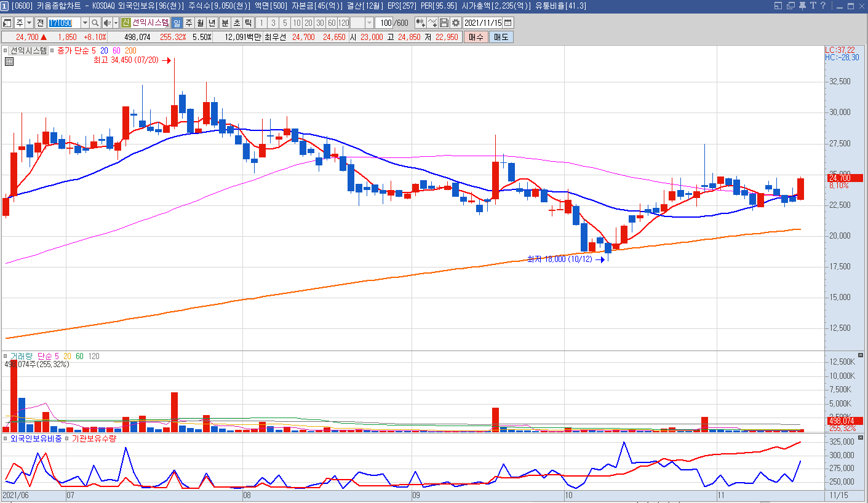Image resolution: width=868 pixels, height=503 pixels.
Task: Click the candlestick chart-type icon
Action: tap(421, 23)
